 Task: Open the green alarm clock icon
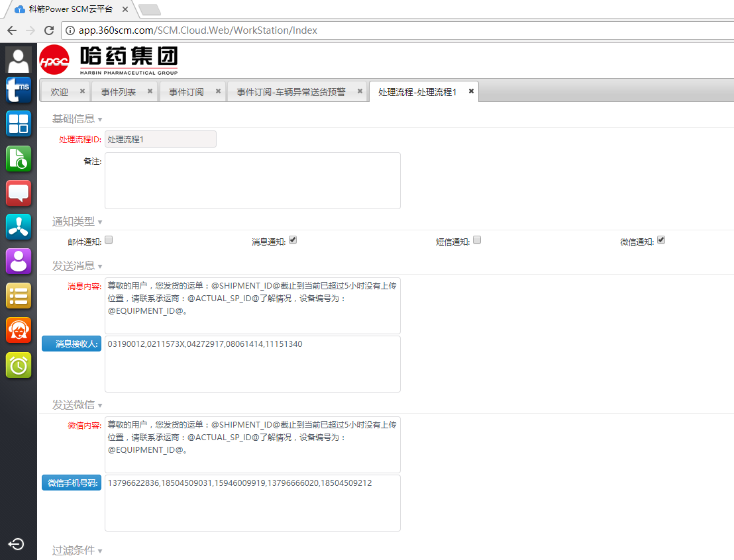coord(19,365)
